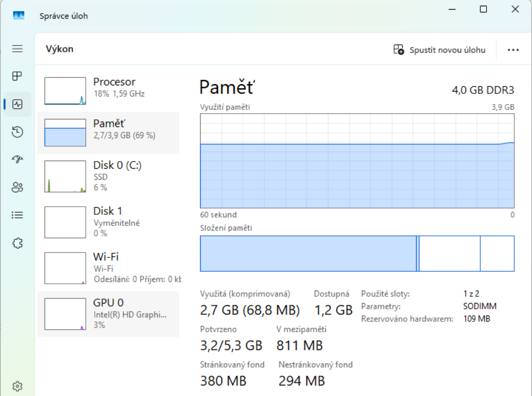
Task: Open the Services puzzle icon
Action: (18, 243)
